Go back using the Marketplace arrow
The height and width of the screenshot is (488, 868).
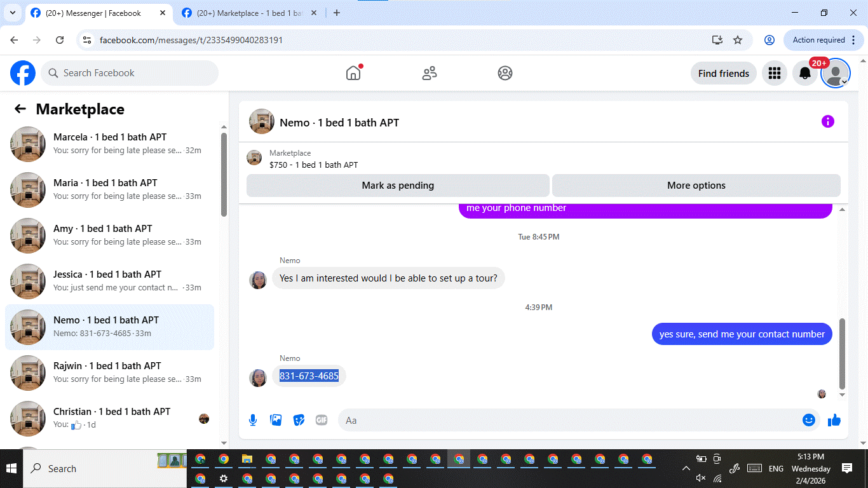tap(20, 109)
